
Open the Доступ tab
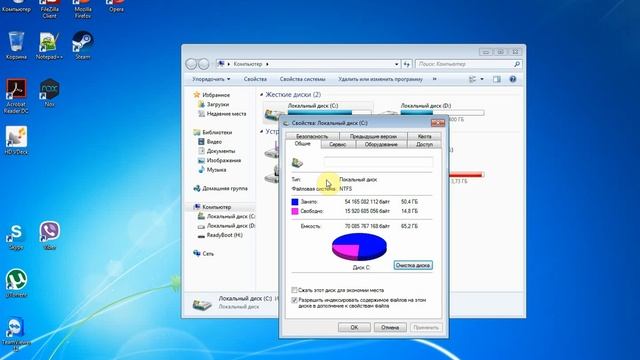pyautogui.click(x=424, y=144)
